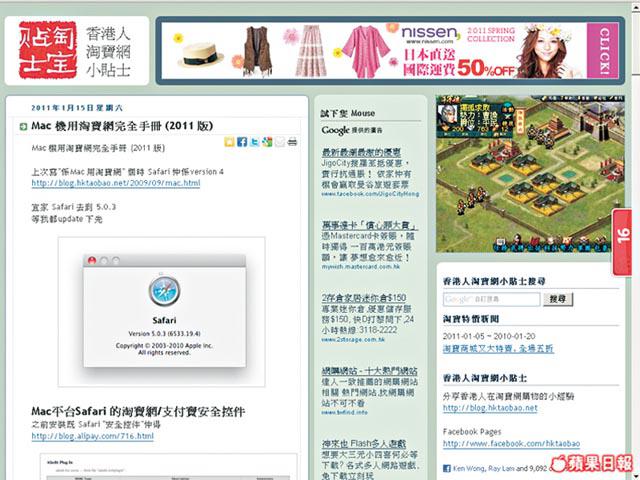640x480 pixels.
Task: Open the 萬事達卡 Mastercard ad link
Action: point(369,225)
